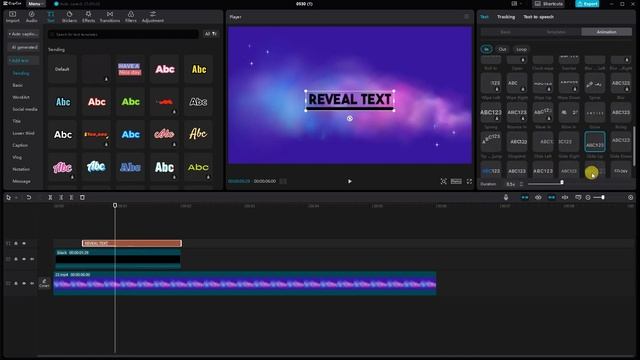Click the player focus/scan frame icon
The image size is (640, 360).
click(443, 181)
